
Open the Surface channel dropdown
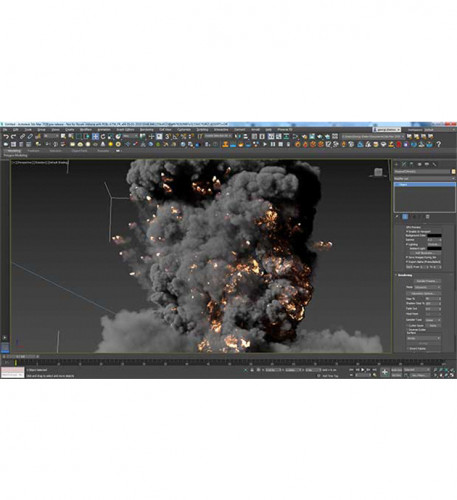click(423, 338)
